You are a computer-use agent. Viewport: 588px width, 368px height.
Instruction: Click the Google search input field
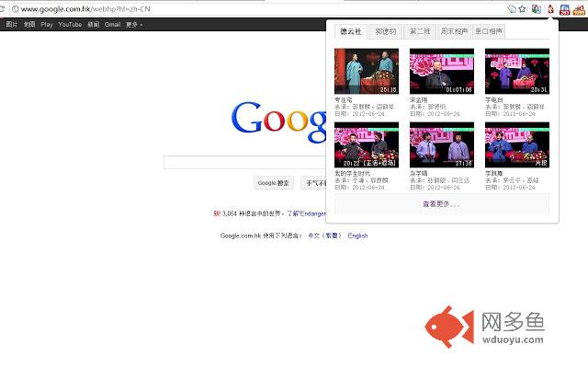245,163
